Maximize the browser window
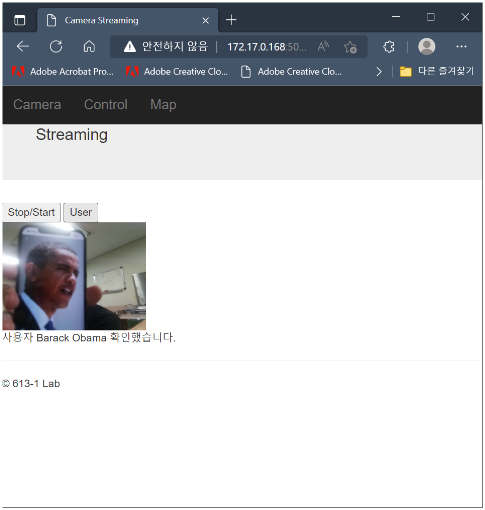The width and height of the screenshot is (485, 510). coord(431,17)
